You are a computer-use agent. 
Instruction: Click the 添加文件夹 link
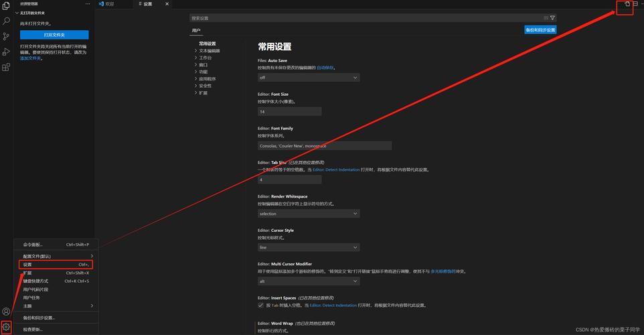pyautogui.click(x=30, y=58)
